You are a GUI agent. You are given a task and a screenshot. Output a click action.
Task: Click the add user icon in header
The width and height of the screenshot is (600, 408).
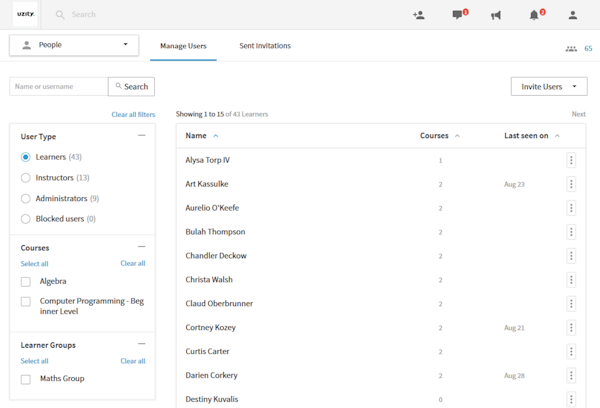point(418,15)
